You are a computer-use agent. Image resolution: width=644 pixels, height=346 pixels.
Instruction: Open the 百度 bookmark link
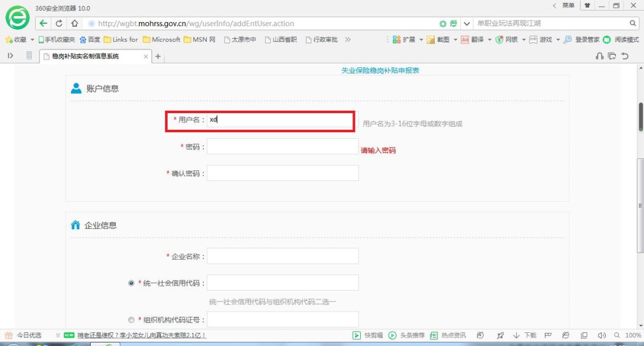89,40
